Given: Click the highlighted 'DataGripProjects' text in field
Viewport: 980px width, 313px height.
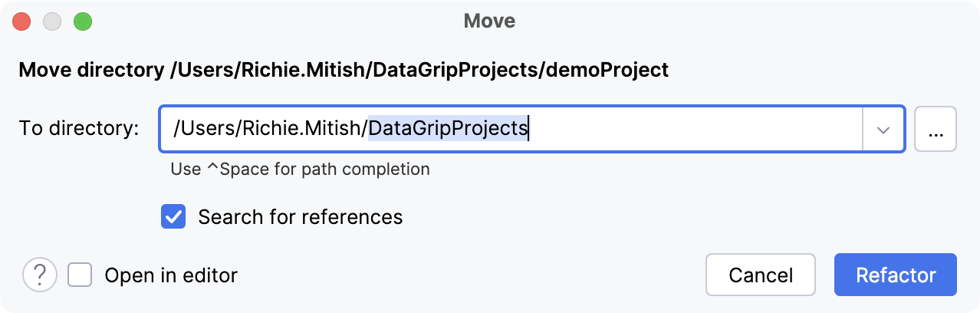Looking at the screenshot, I should [x=448, y=128].
